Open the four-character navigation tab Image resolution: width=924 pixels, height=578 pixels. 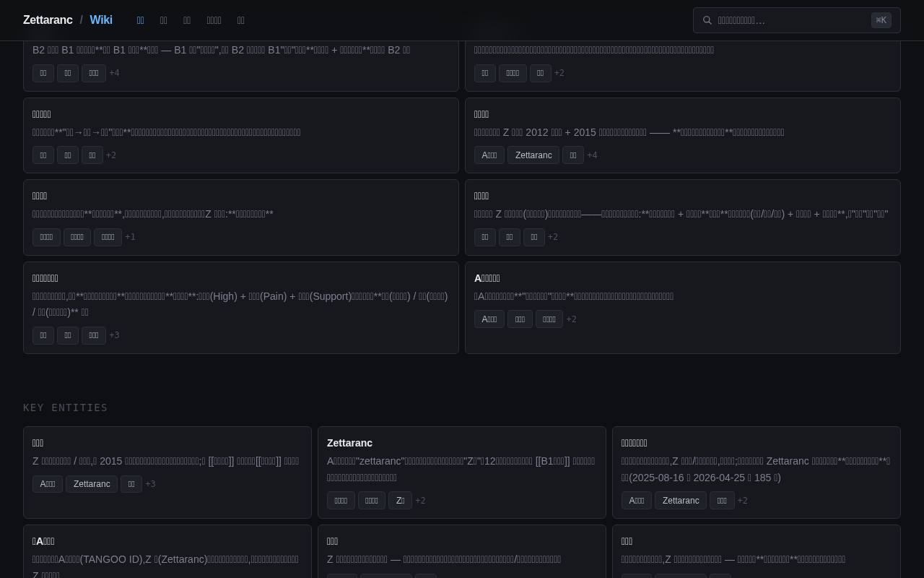point(214,20)
